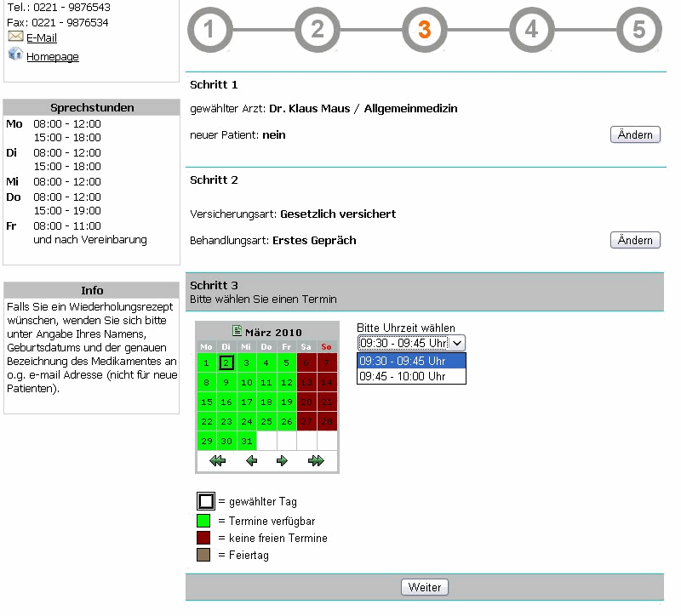The height and width of the screenshot is (616, 681).
Task: Click step 1 circle in progress bar
Action: tap(209, 30)
